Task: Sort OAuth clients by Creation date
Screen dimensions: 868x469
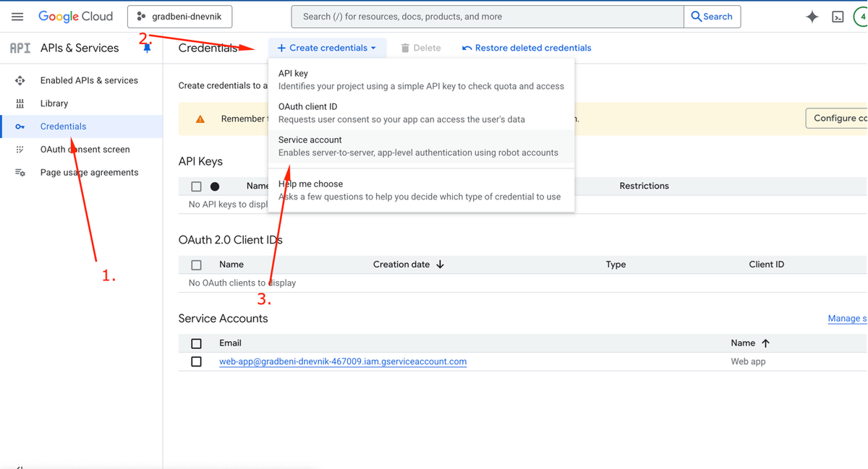Action: click(x=408, y=264)
